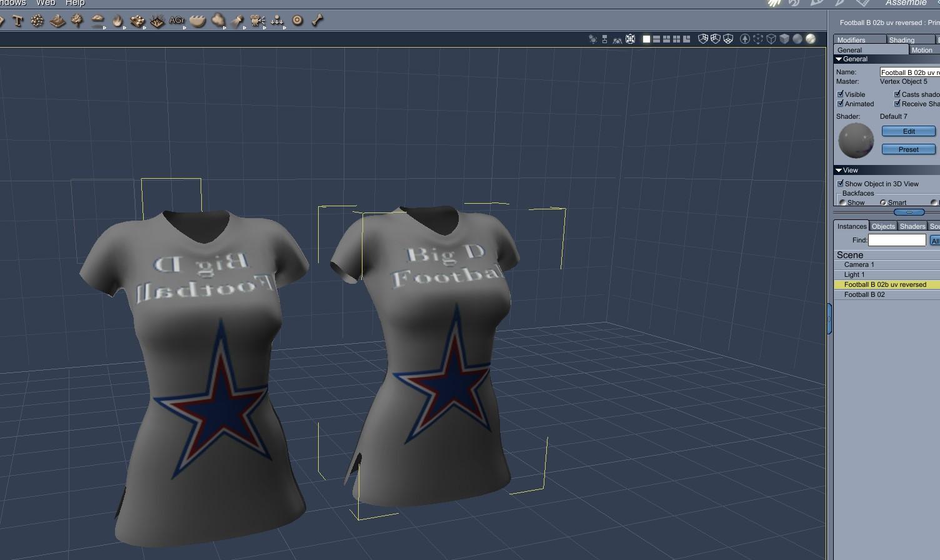Toggle Show Object in 3D View

[x=841, y=184]
